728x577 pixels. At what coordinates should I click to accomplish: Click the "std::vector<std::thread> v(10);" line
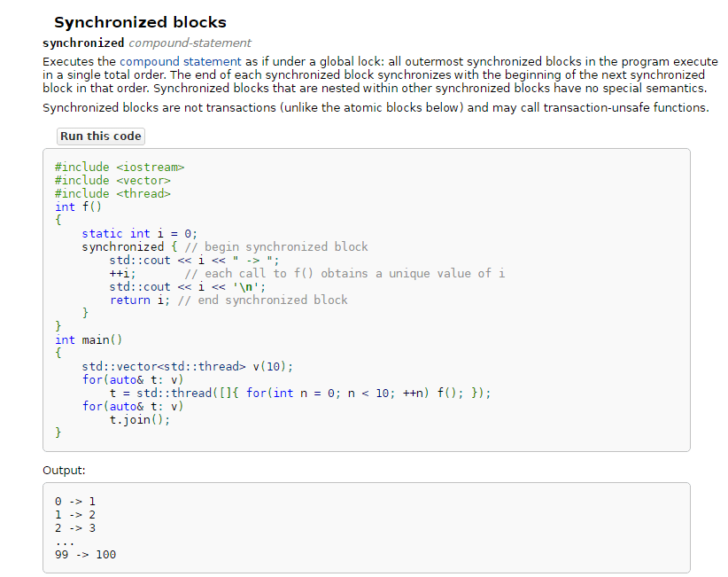[187, 367]
